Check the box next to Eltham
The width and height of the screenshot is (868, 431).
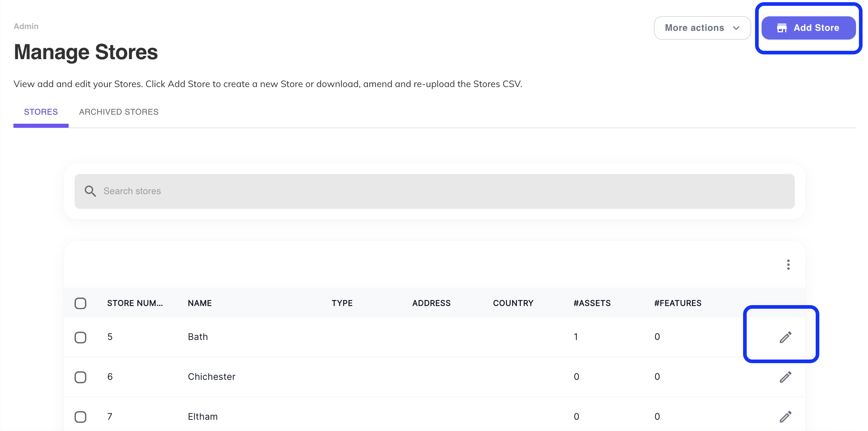pyautogui.click(x=80, y=416)
